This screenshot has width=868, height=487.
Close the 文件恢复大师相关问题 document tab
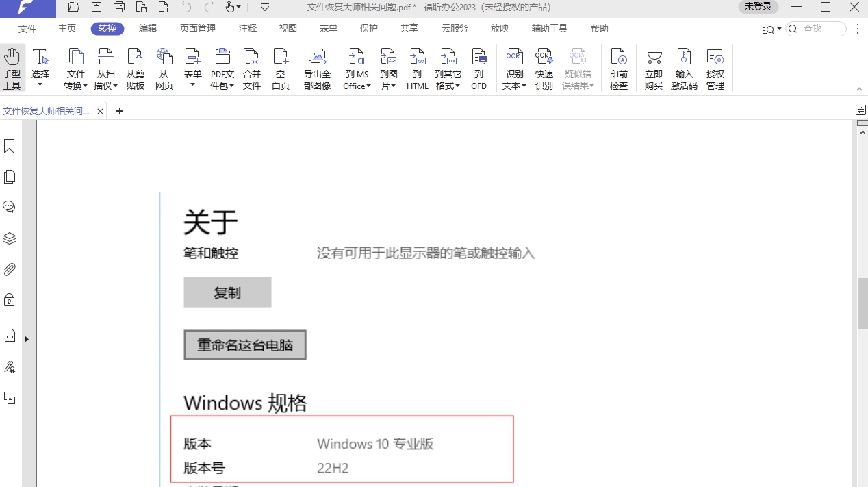[101, 111]
